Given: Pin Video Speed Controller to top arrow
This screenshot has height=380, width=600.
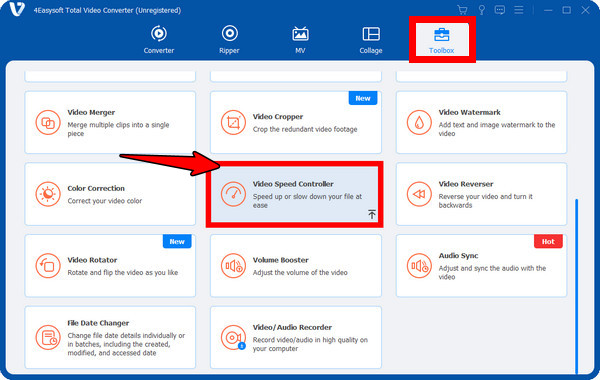Looking at the screenshot, I should (372, 214).
